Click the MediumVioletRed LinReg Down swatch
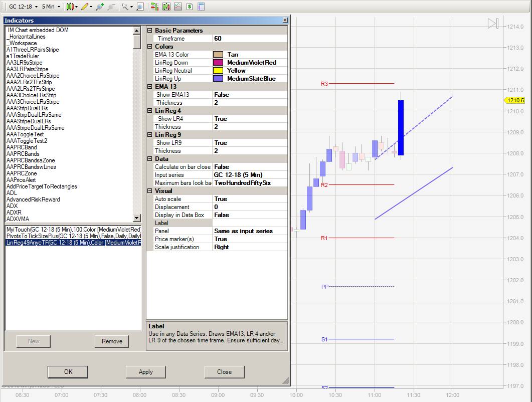Screen dimensions: 532x402 click(218, 63)
